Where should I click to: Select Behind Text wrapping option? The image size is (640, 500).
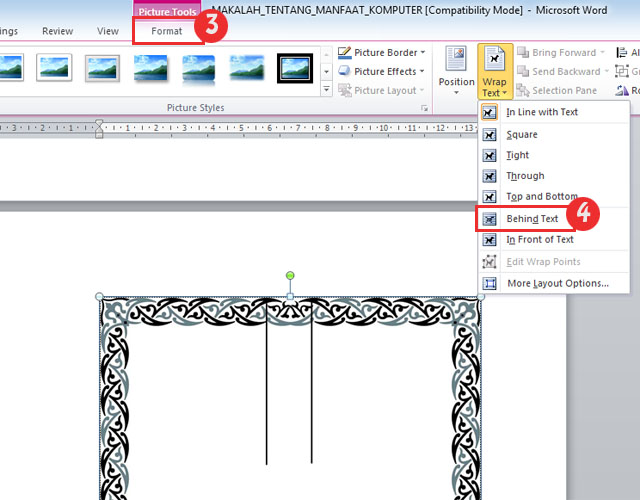click(x=553, y=219)
